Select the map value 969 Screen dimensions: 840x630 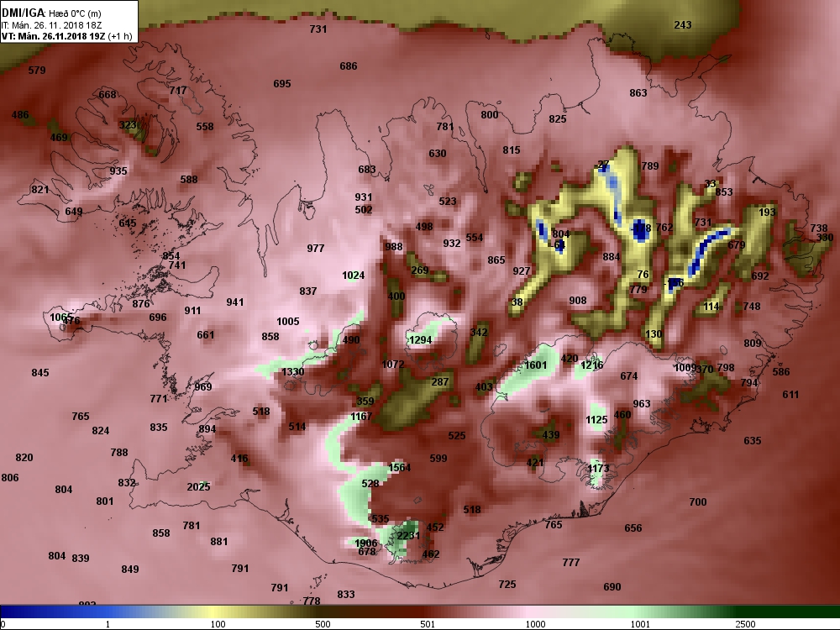click(203, 386)
